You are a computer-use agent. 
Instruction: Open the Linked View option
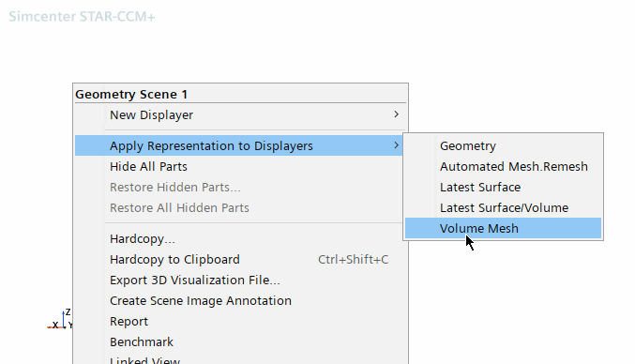(240, 359)
